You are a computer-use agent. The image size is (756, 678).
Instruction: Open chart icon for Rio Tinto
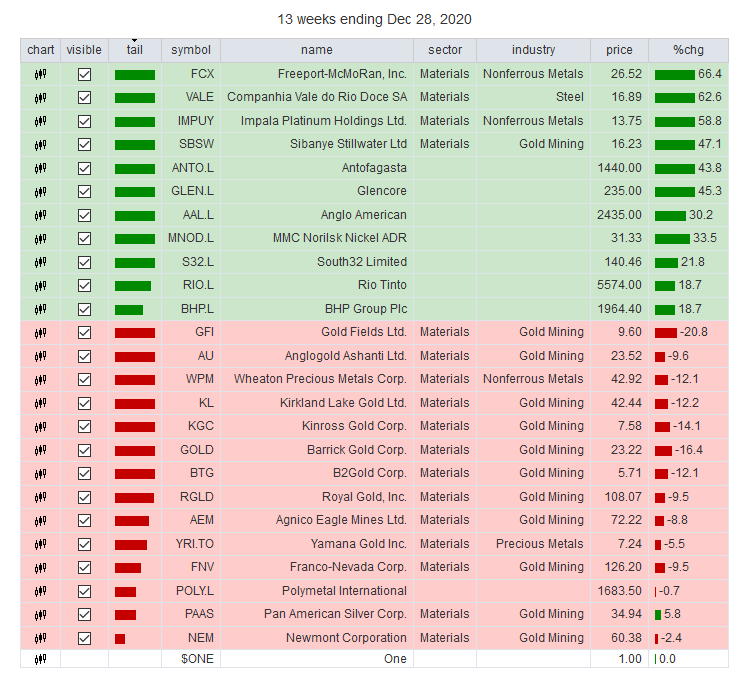click(40, 286)
